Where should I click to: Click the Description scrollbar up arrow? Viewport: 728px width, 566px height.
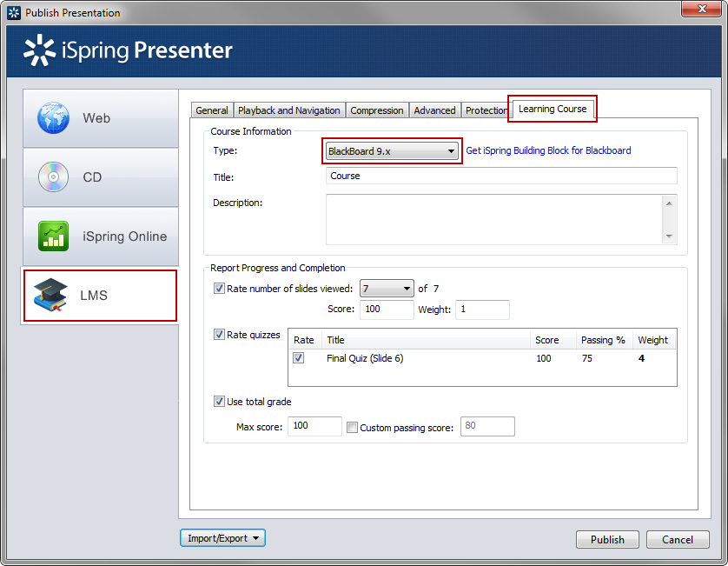pos(669,203)
